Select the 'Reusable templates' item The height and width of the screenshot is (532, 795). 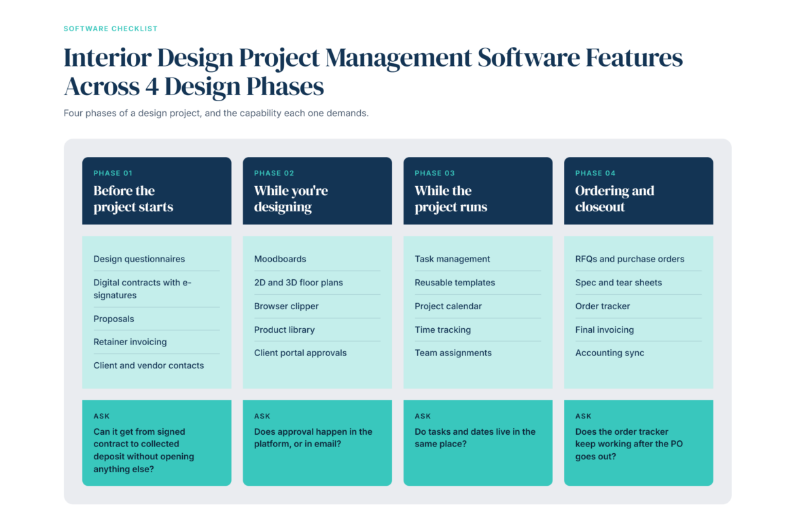[455, 283]
